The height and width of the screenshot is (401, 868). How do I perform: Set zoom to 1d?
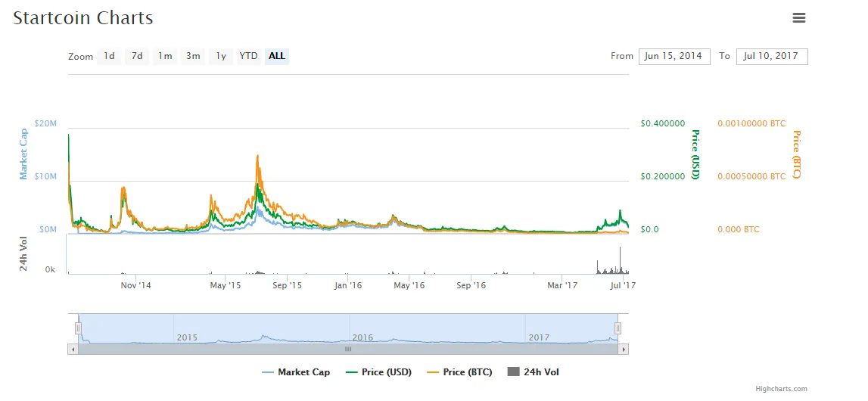tap(109, 56)
